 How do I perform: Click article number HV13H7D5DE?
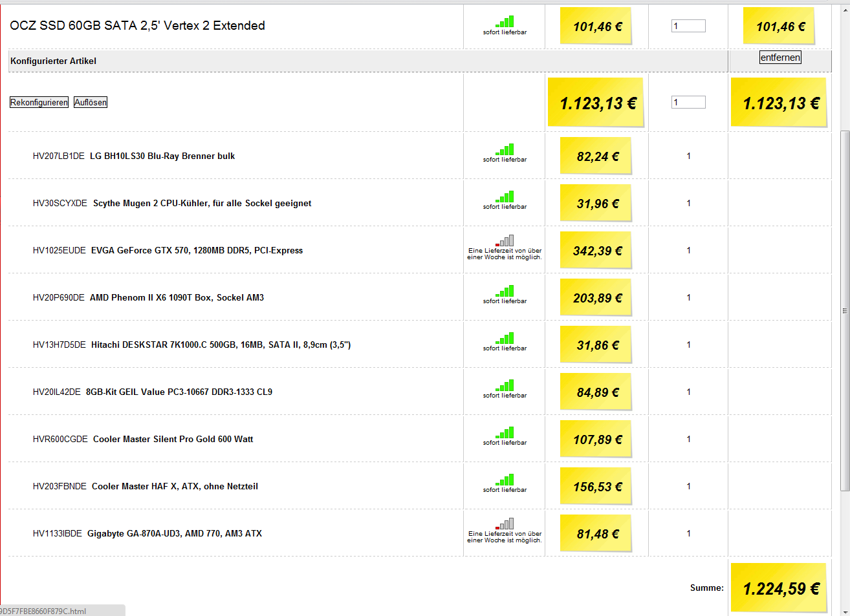(x=60, y=345)
